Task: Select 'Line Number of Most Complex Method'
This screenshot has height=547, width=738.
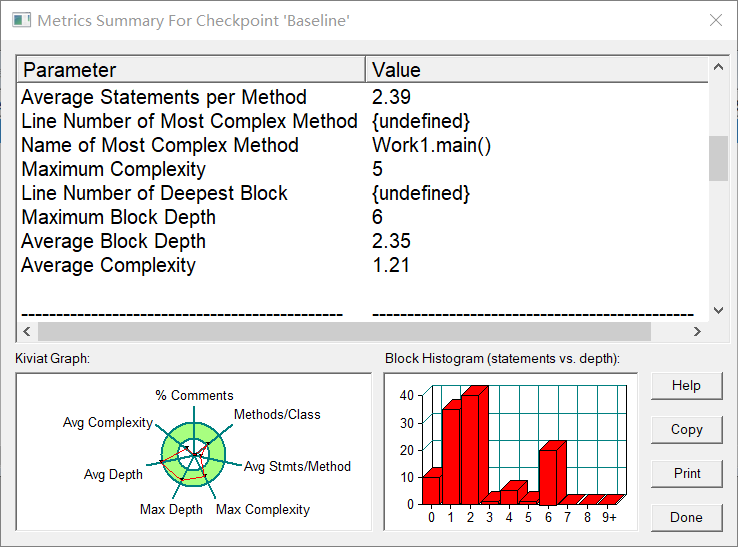Action: click(x=362, y=121)
